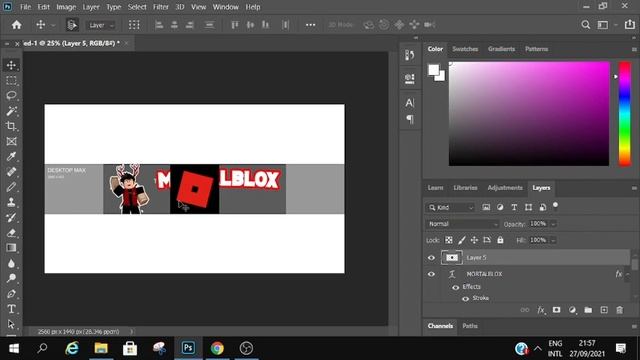The height and width of the screenshot is (360, 640).
Task: Open the Character panel icon
Action: [x=409, y=102]
